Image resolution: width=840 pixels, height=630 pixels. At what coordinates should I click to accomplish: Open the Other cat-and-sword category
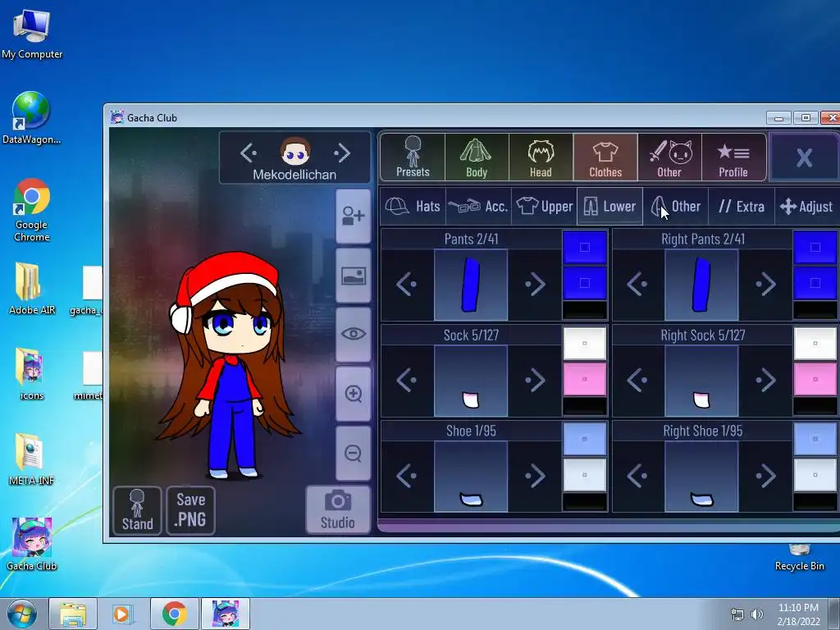tap(669, 157)
